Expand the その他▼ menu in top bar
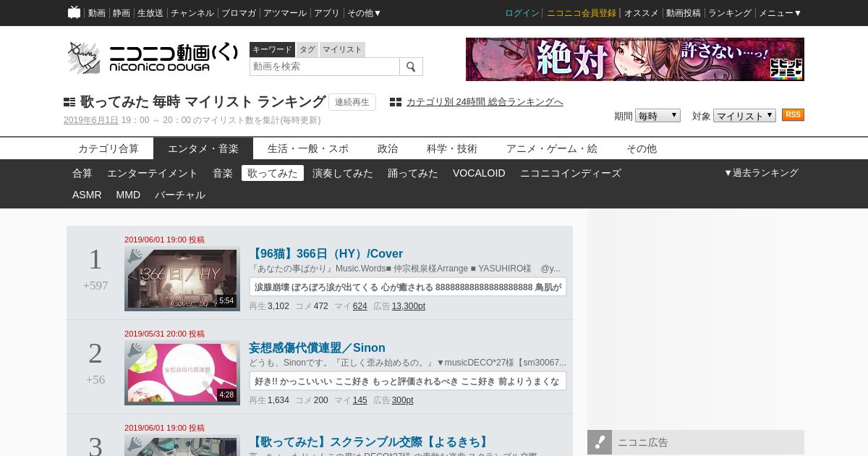 [364, 13]
